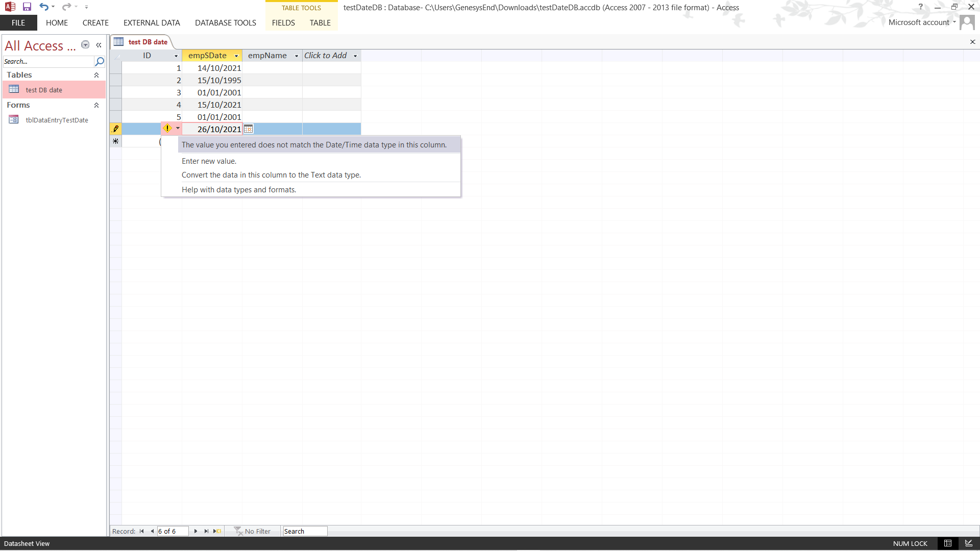The height and width of the screenshot is (551, 980).
Task: Click the navigation pane search box
Action: tap(48, 61)
